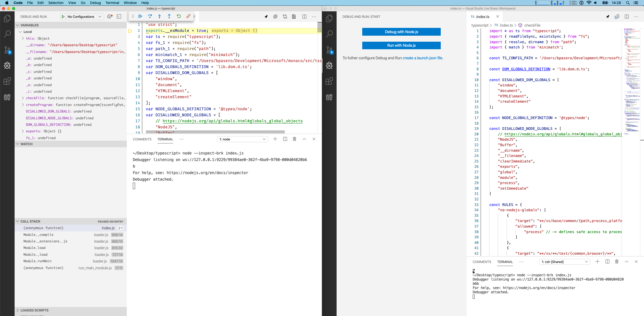Click Run with Node.js button

pos(401,45)
